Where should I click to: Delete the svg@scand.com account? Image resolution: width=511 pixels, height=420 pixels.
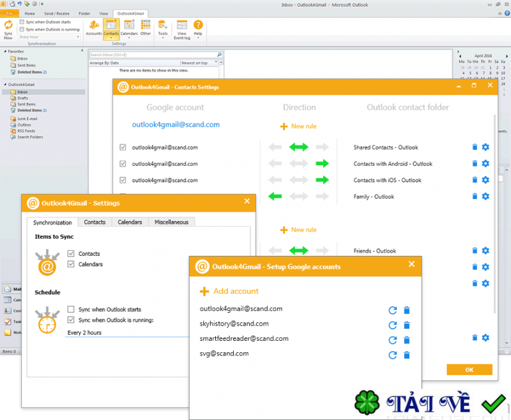click(407, 355)
